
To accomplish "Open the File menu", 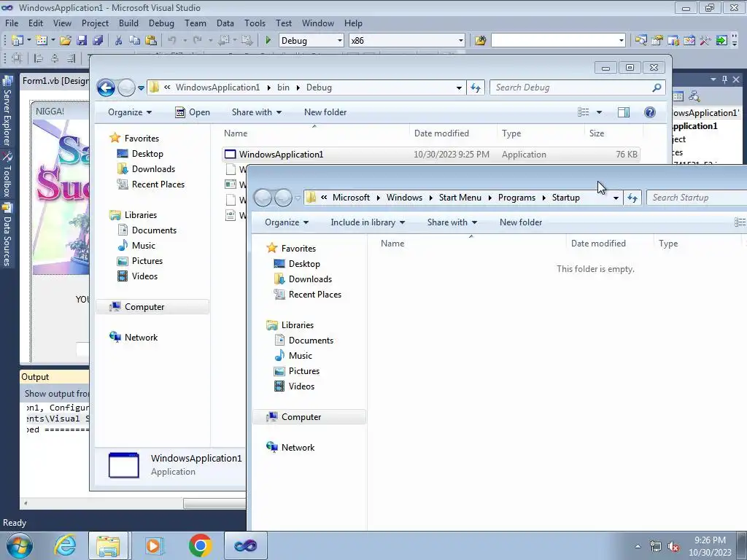I will click(x=12, y=23).
